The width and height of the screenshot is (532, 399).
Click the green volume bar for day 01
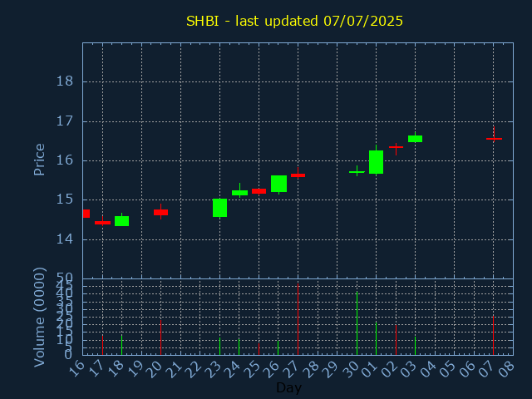377,338
